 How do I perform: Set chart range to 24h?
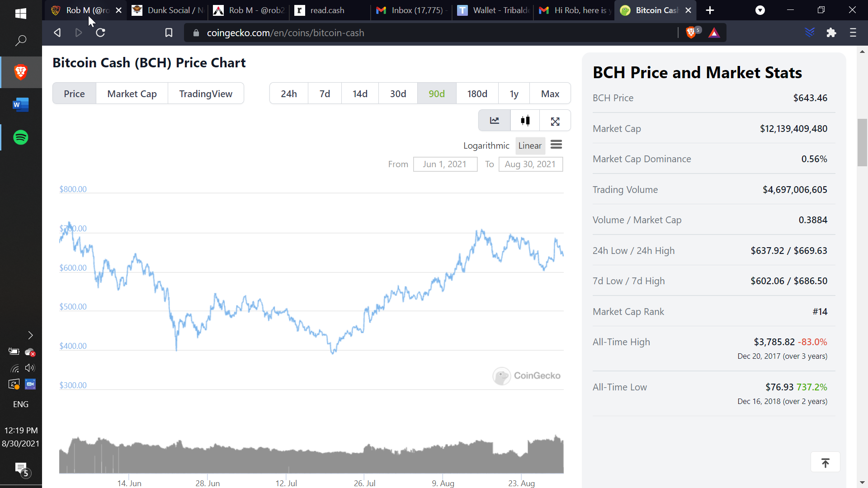point(289,94)
